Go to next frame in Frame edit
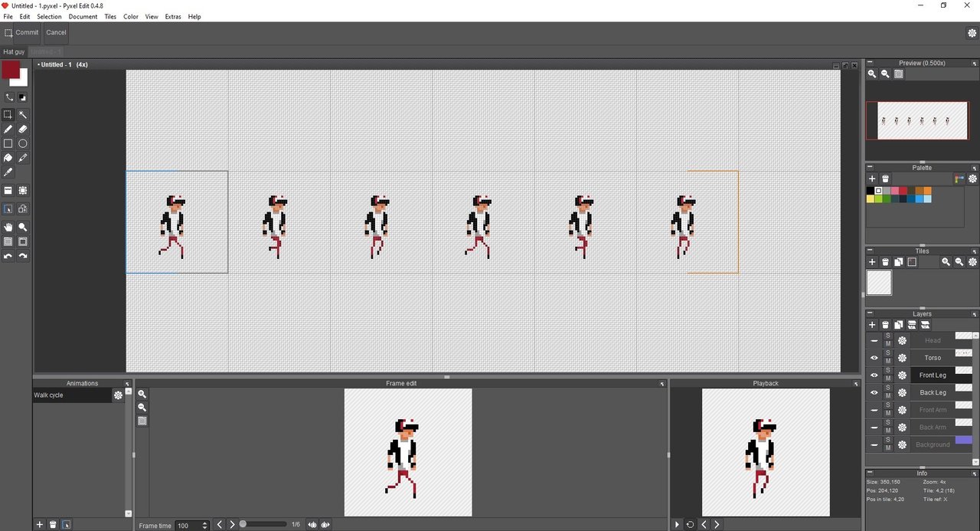This screenshot has height=531, width=980. [232, 525]
